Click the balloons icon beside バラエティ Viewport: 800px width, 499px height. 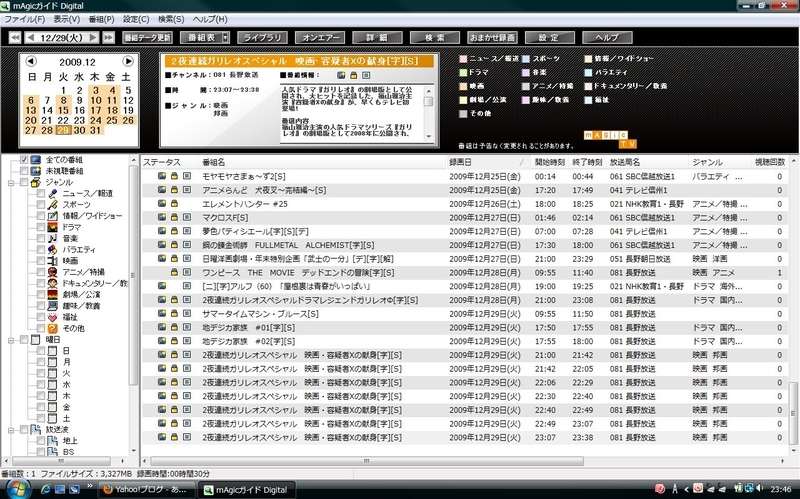click(53, 250)
